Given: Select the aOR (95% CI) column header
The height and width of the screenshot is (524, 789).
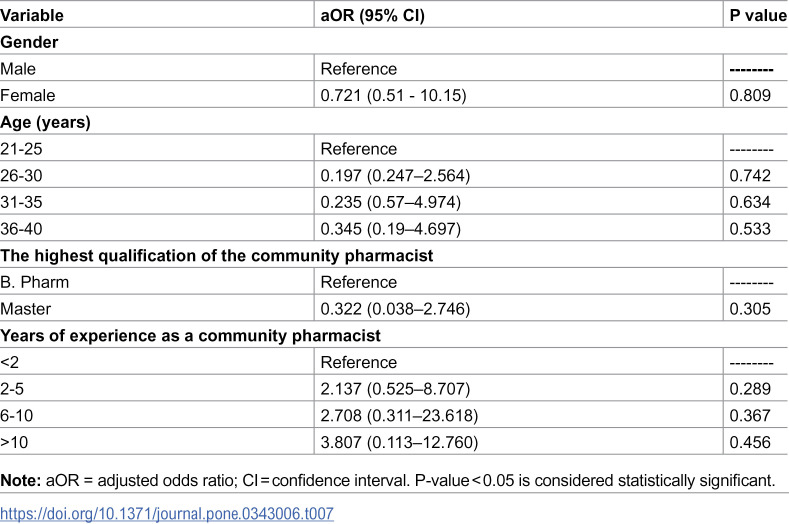Looking at the screenshot, I should tap(372, 15).
